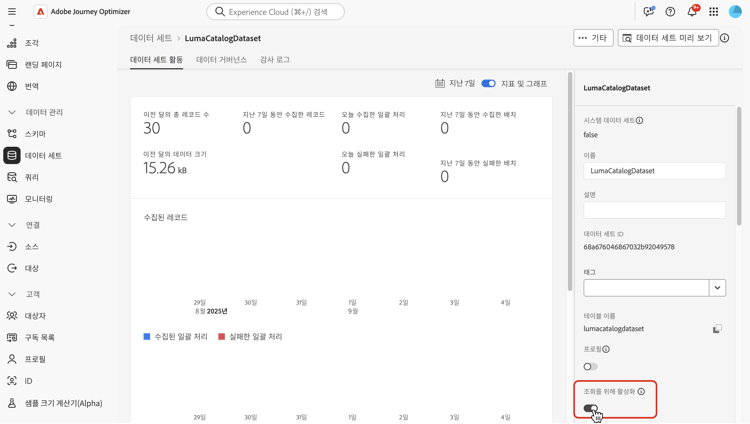The width and height of the screenshot is (750, 424).
Task: Open the help question mark icon
Action: pos(670,11)
